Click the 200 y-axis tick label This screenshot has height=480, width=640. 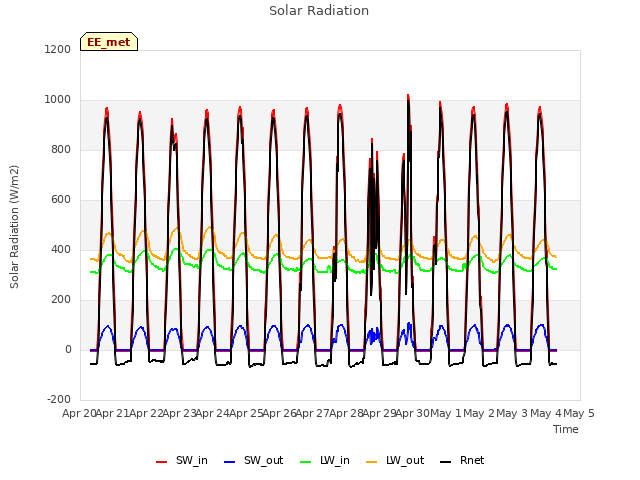(60, 300)
